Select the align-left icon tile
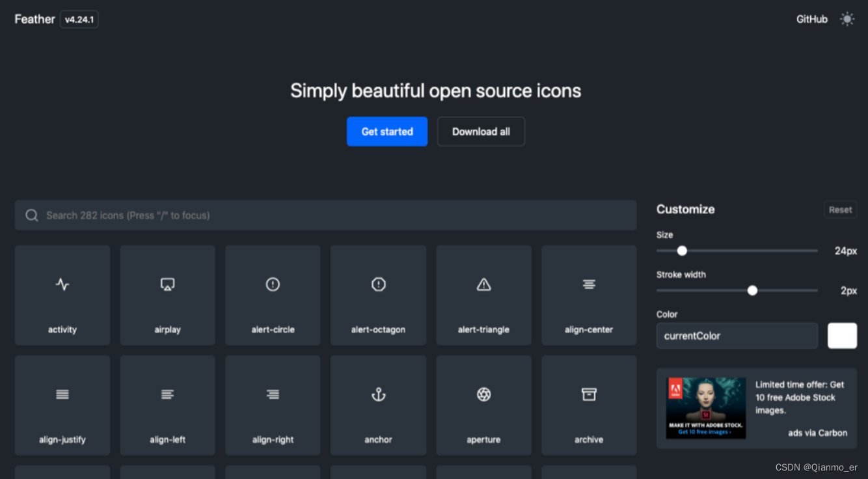 [x=168, y=405]
